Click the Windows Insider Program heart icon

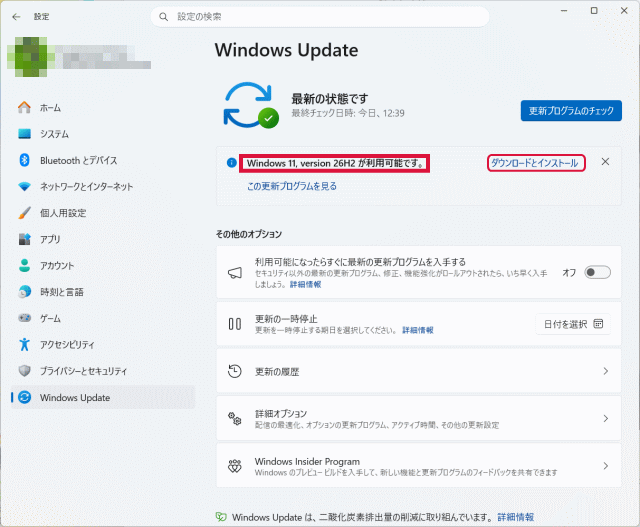click(x=235, y=466)
